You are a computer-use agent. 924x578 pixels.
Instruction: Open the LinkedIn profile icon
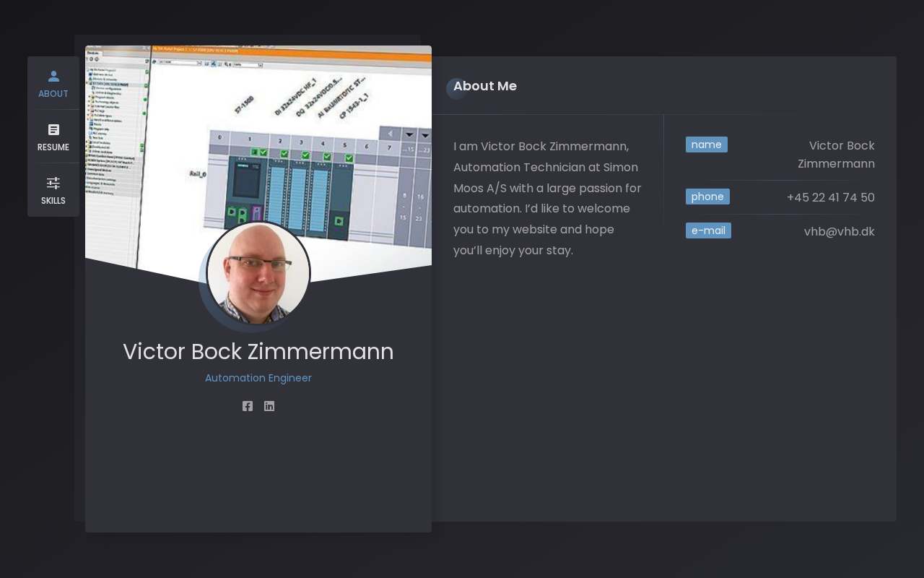269,406
